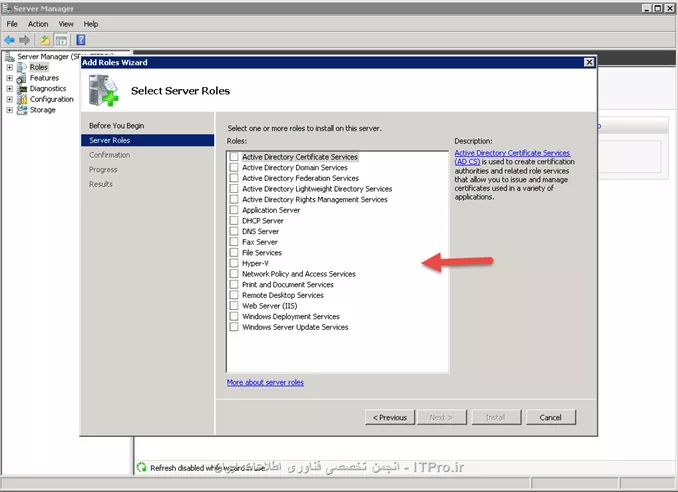Tick the Web Server (IIS) checkbox

(x=234, y=306)
